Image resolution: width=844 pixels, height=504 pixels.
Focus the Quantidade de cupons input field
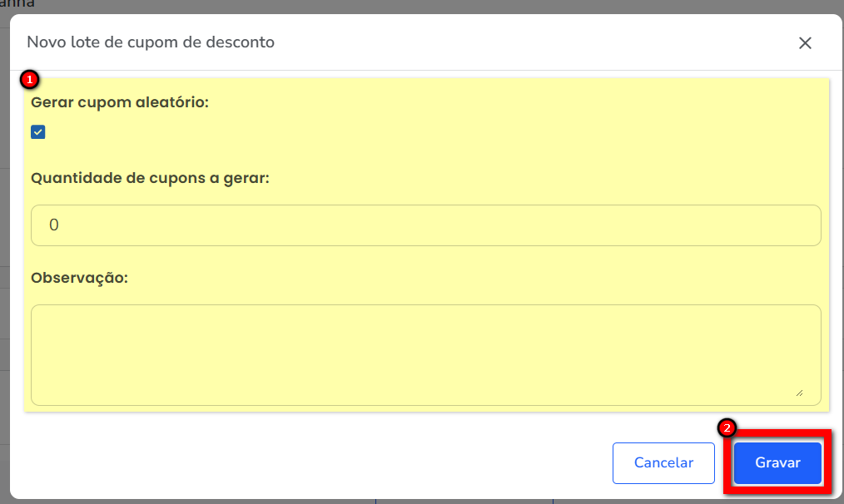pyautogui.click(x=425, y=225)
